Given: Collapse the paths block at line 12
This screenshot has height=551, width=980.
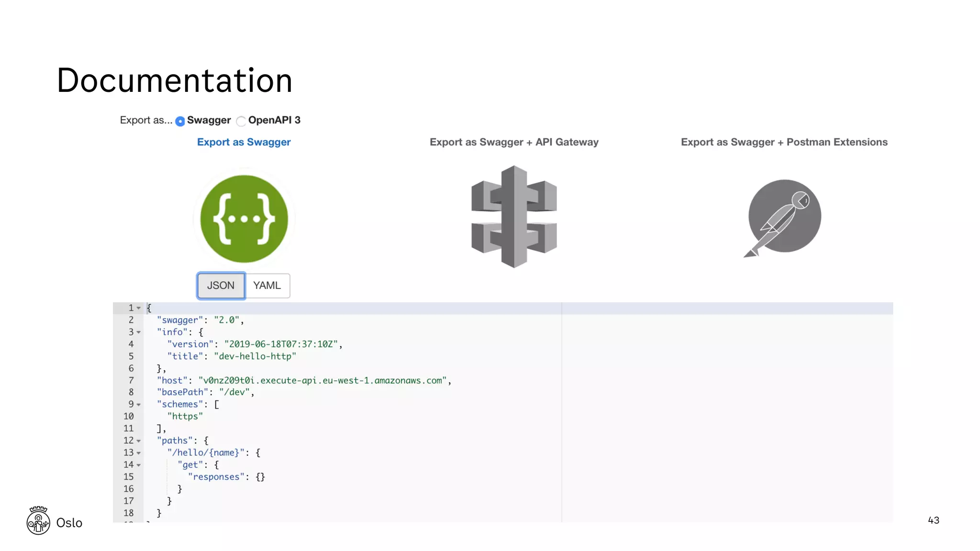Looking at the screenshot, I should click(139, 441).
